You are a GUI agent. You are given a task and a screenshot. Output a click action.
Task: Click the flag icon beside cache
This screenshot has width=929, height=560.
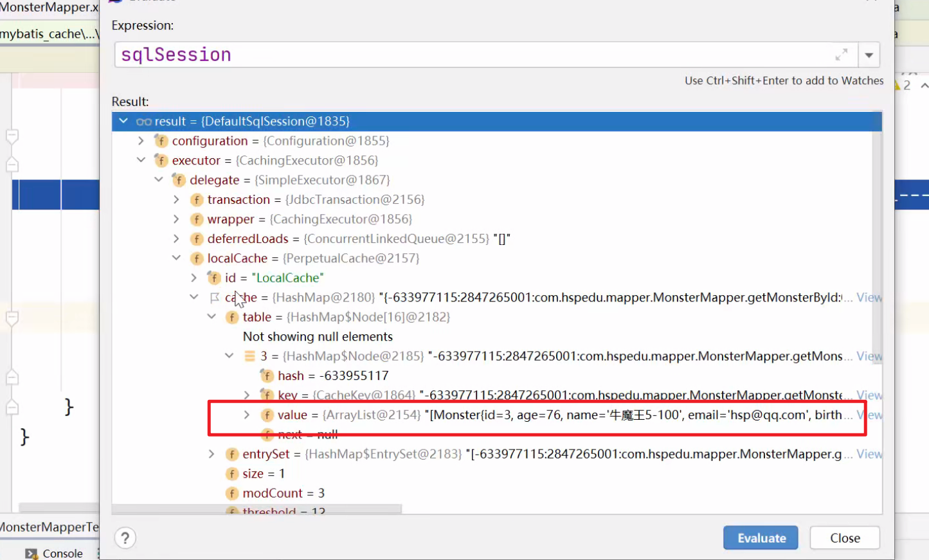(215, 298)
